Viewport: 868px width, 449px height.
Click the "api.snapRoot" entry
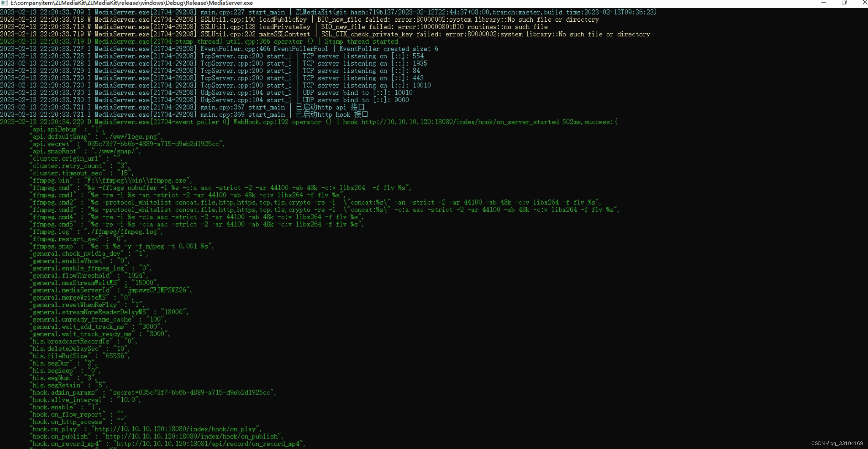(85, 151)
